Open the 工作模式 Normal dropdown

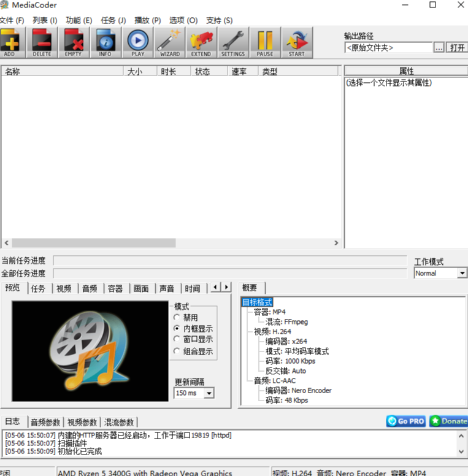pos(440,273)
